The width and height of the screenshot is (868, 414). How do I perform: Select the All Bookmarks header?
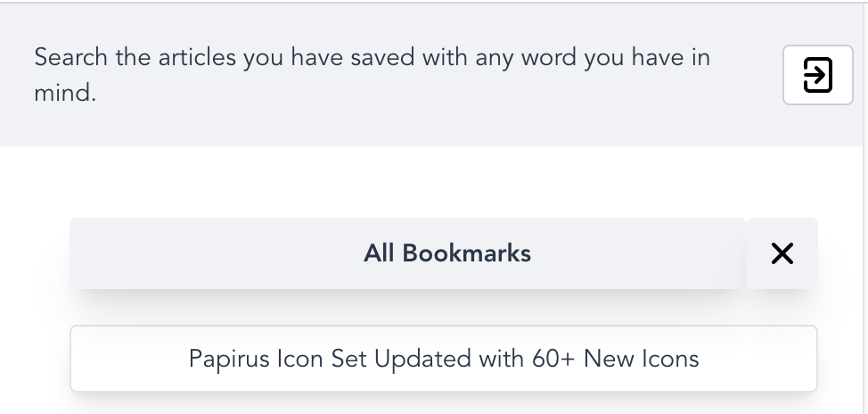tap(408, 253)
